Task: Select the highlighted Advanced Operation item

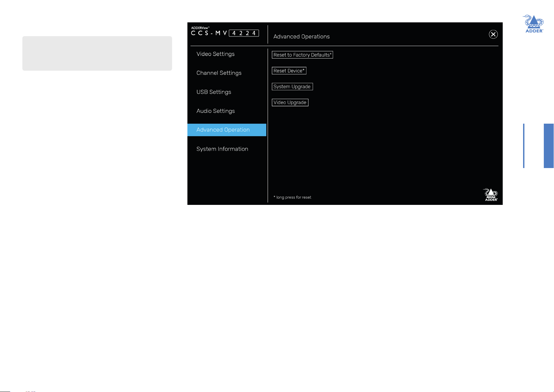Action: pos(227,130)
